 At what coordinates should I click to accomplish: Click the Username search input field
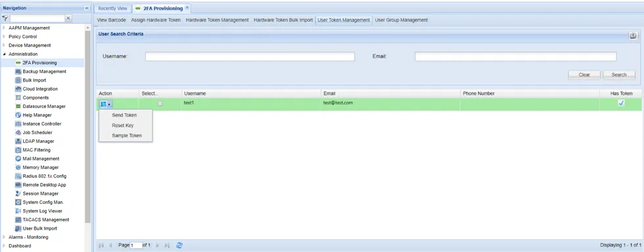[x=250, y=57]
